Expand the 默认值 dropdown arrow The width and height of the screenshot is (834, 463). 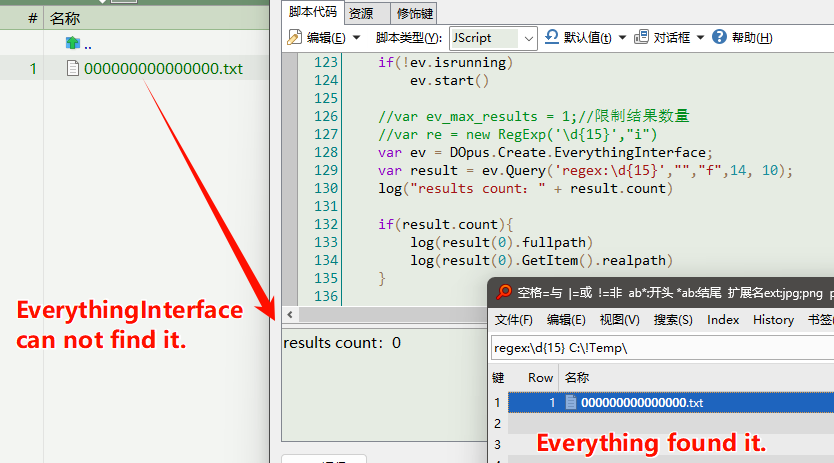622,38
